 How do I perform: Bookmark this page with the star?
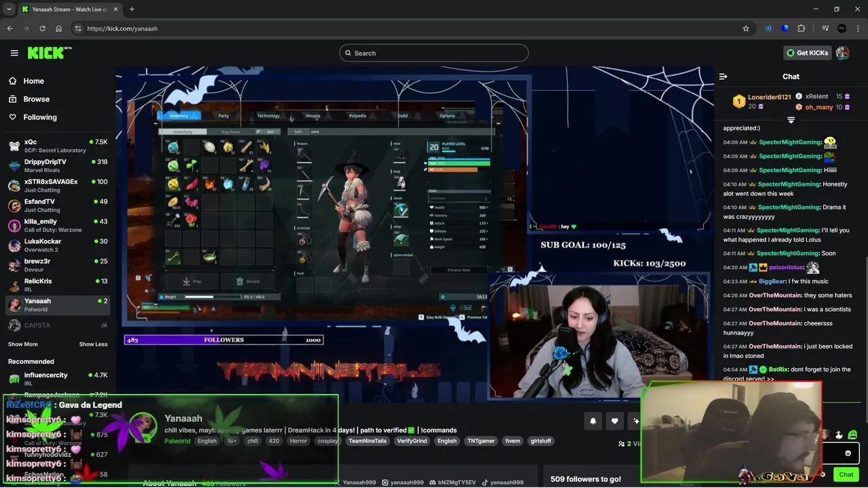(746, 28)
